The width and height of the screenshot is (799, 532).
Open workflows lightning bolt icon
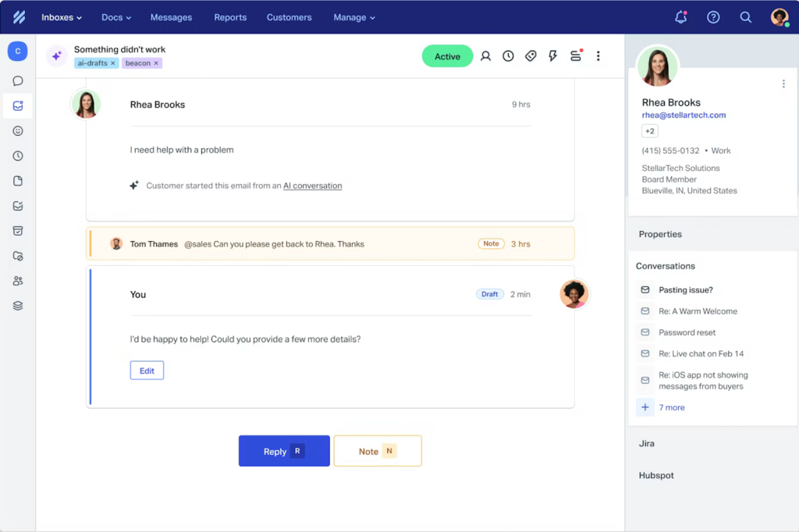(x=553, y=56)
